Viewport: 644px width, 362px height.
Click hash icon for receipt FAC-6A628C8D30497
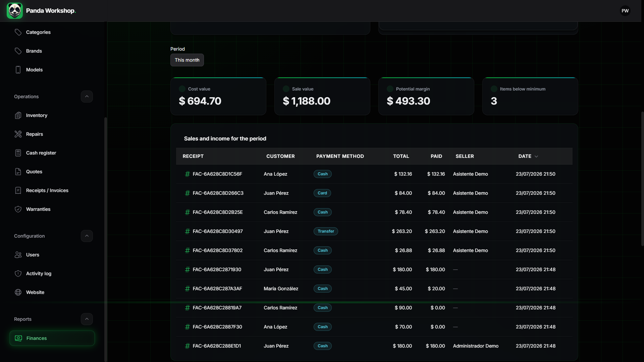[187, 231]
